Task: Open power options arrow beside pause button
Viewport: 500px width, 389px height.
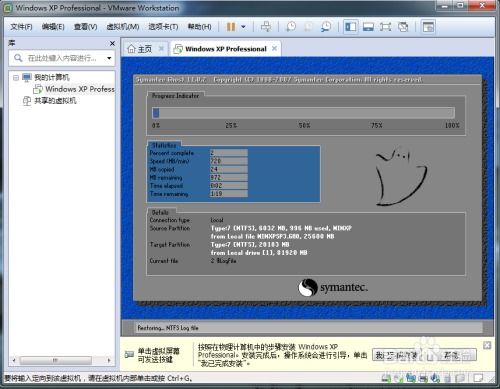Action: [243, 27]
